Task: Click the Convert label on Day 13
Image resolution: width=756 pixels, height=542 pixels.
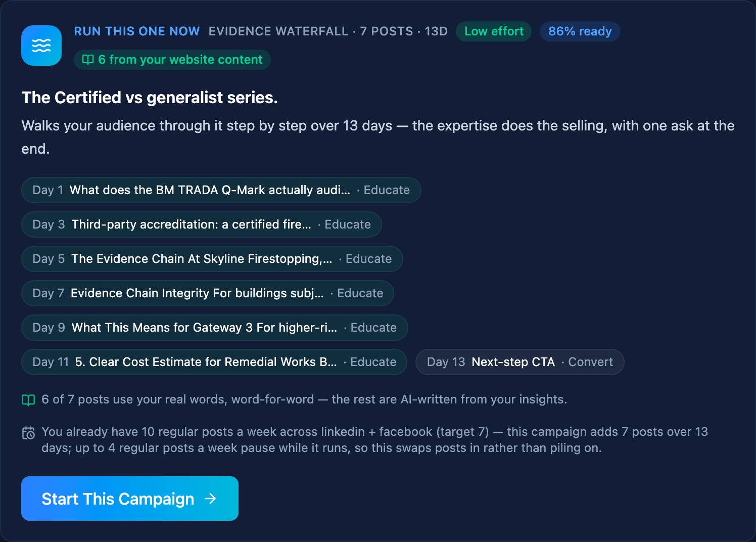Action: click(x=590, y=362)
